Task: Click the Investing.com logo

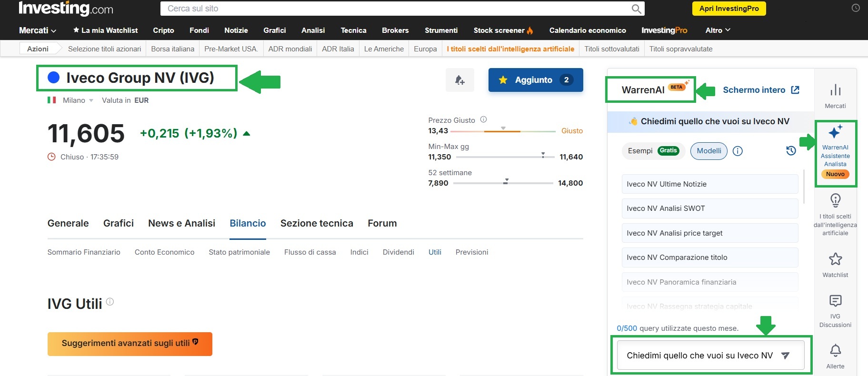Action: pyautogui.click(x=66, y=9)
